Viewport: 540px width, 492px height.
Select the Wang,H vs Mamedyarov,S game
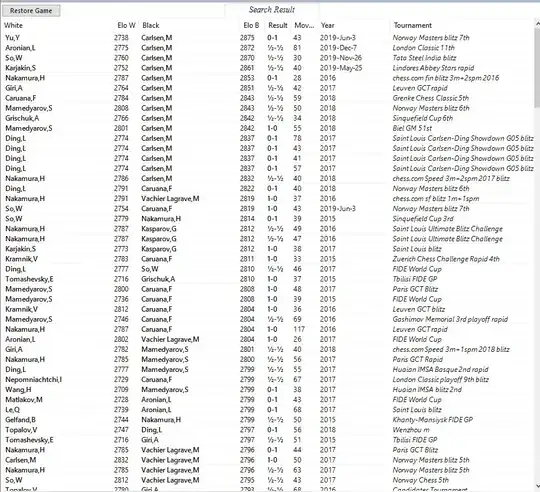267,389
